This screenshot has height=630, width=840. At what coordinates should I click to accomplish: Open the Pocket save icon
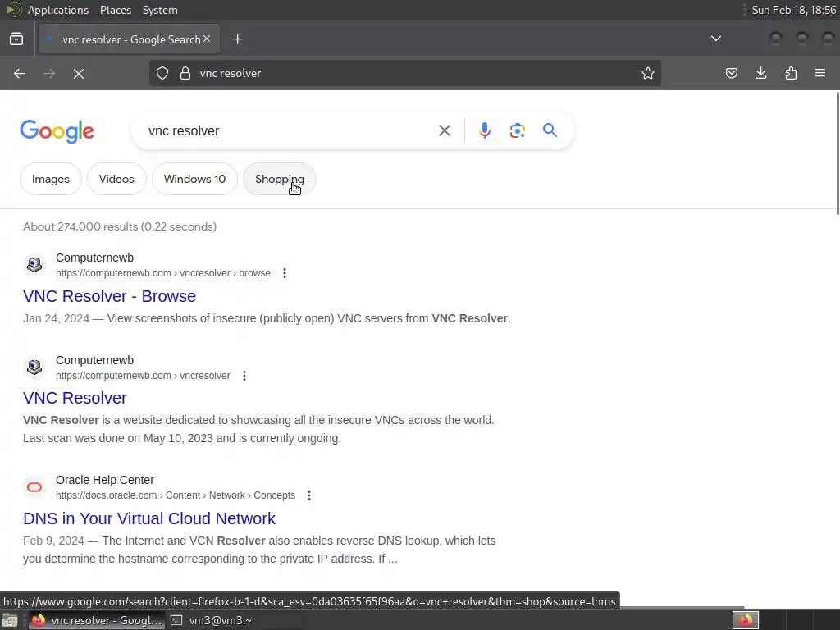pyautogui.click(x=731, y=73)
